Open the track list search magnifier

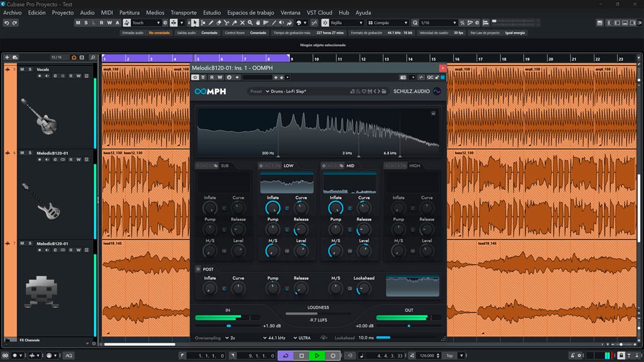click(93, 57)
